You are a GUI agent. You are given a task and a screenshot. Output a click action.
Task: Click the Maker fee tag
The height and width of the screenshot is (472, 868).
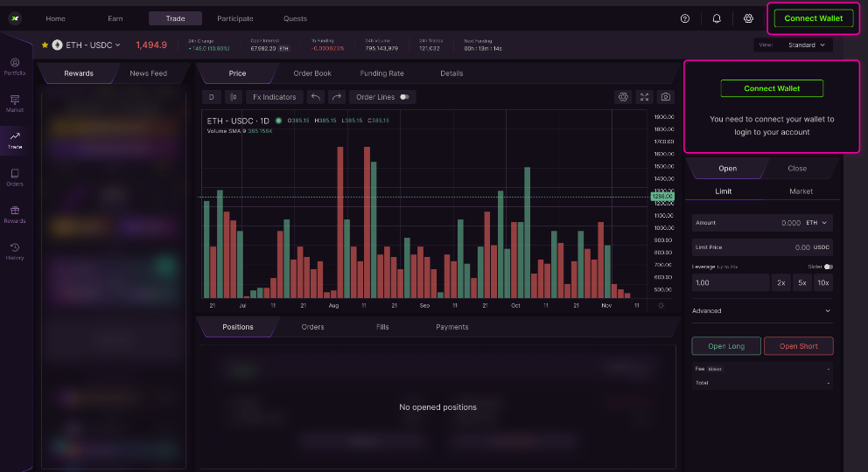715,369
